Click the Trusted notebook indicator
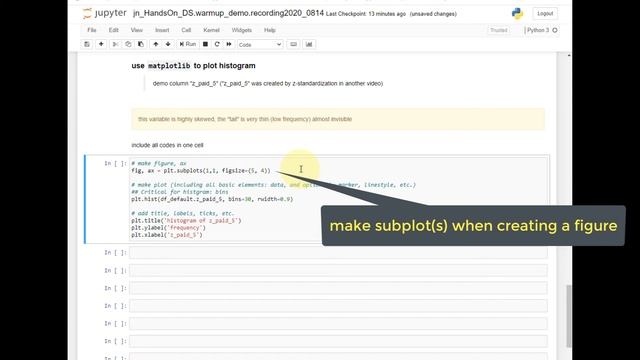The height and width of the screenshot is (360, 640). pyautogui.click(x=499, y=30)
